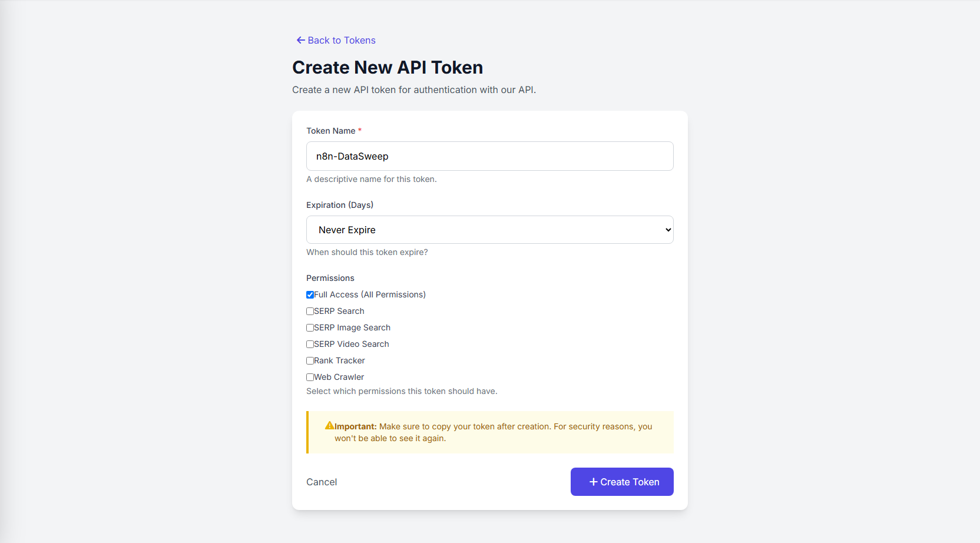Screen dimensions: 980x543
Task: Check the SERP Image Search permission
Action: pyautogui.click(x=310, y=327)
